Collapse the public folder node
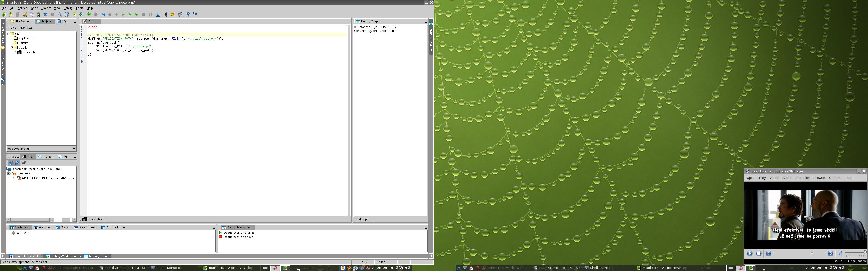The width and height of the screenshot is (868, 271). pos(12,47)
